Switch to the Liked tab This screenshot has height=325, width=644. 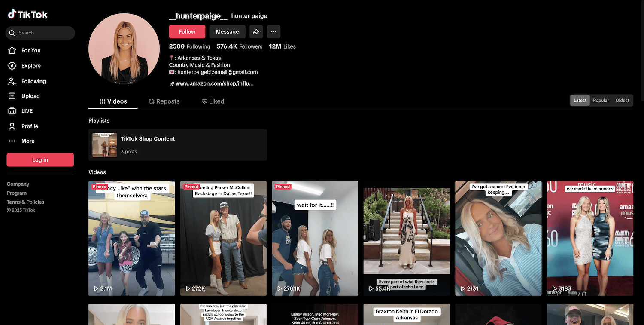coord(213,101)
